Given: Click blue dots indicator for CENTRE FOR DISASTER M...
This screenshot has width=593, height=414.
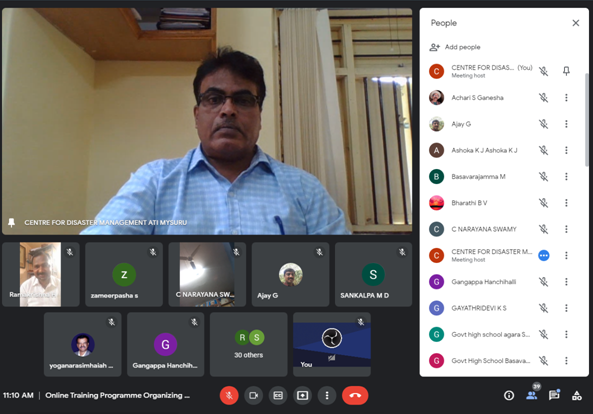Looking at the screenshot, I should (543, 256).
